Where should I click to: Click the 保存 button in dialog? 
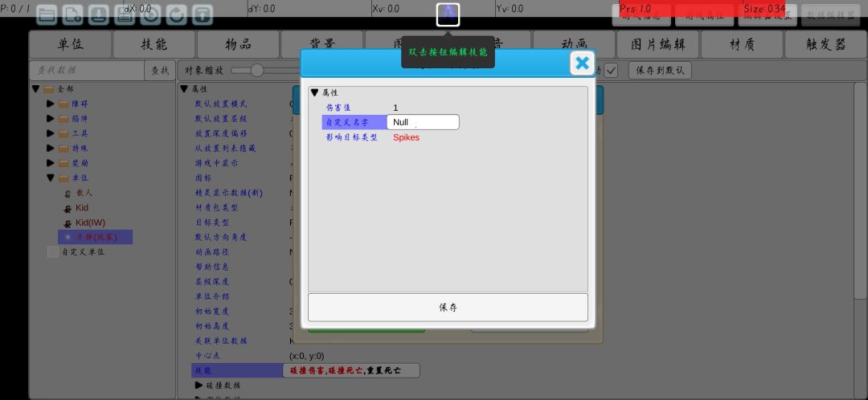448,308
